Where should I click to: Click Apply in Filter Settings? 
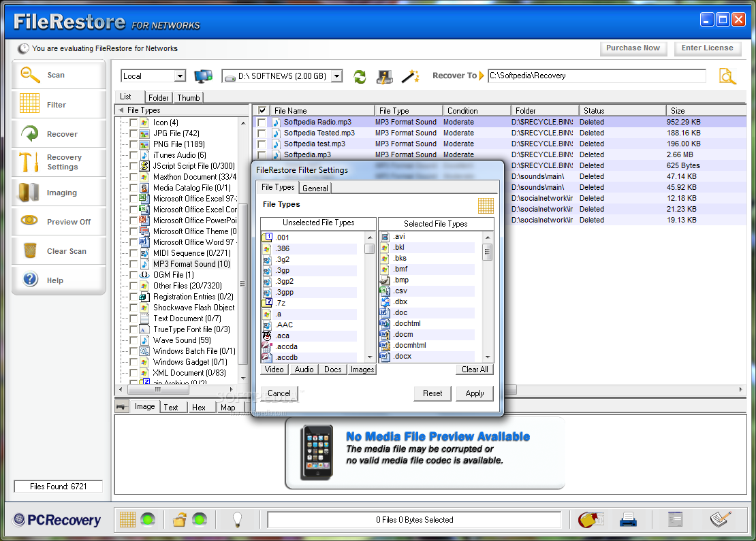point(475,393)
